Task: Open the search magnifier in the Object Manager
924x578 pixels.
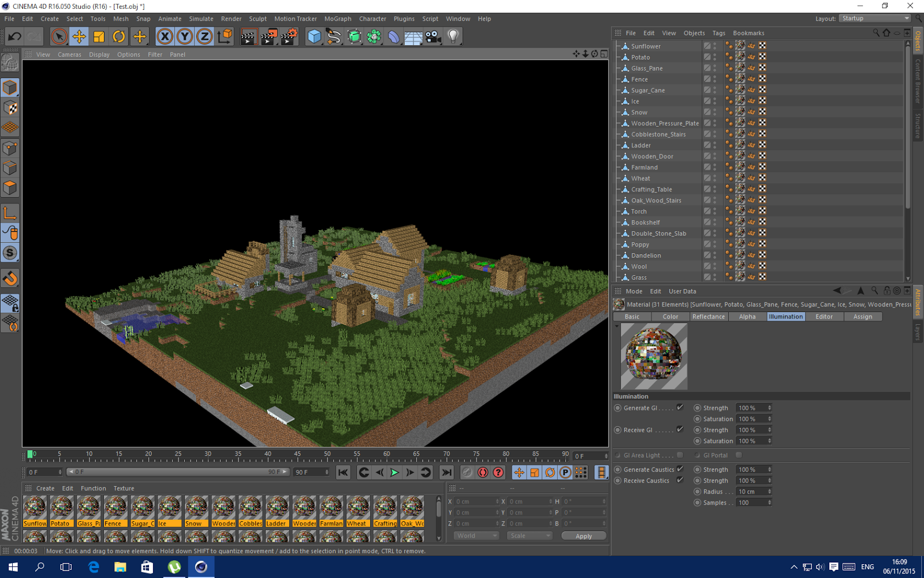Action: (x=876, y=33)
